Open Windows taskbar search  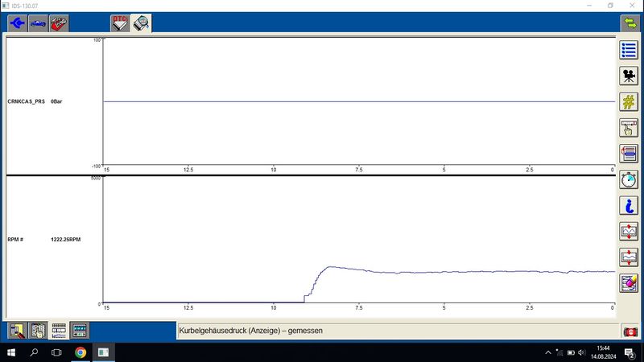pyautogui.click(x=34, y=352)
